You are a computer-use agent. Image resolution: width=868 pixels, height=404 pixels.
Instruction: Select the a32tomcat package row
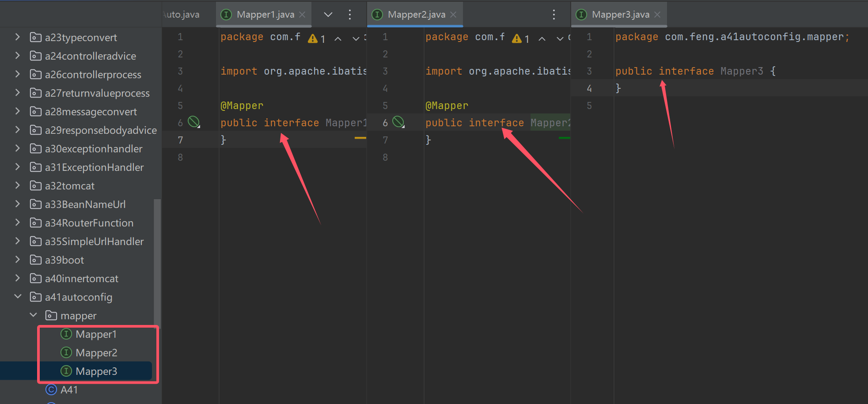77,185
